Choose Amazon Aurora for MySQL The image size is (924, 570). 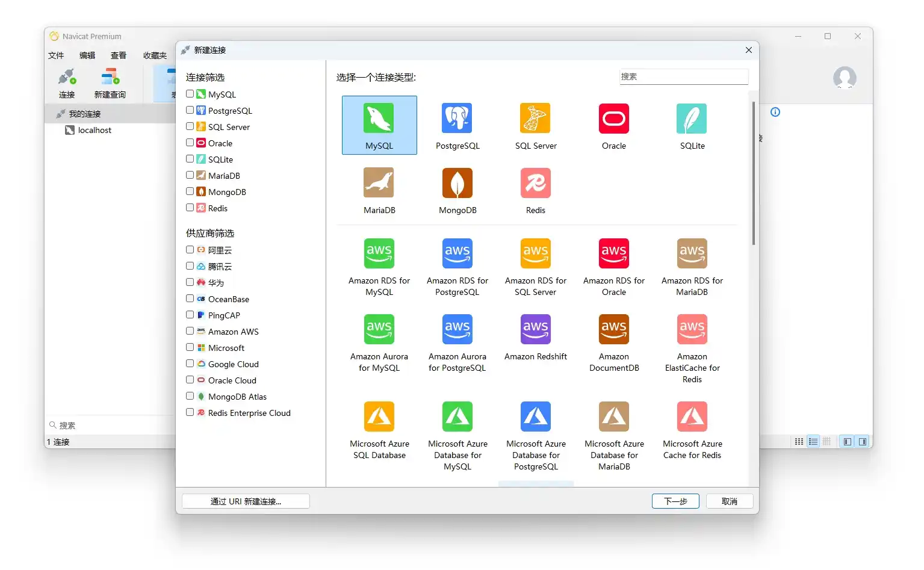(379, 343)
